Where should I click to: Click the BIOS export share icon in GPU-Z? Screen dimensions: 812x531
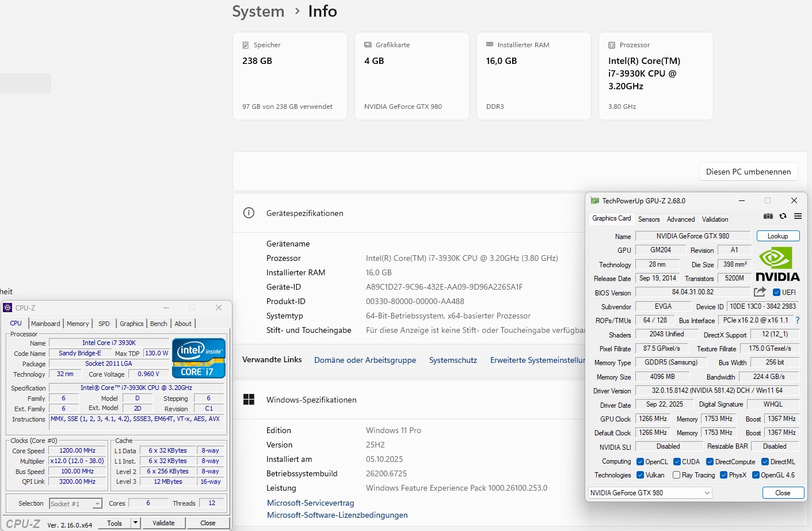pos(760,291)
